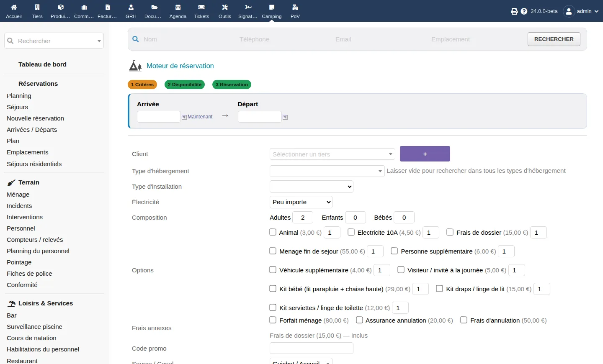This screenshot has height=364, width=603.
Task: Click the Maintenant link
Action: click(200, 117)
